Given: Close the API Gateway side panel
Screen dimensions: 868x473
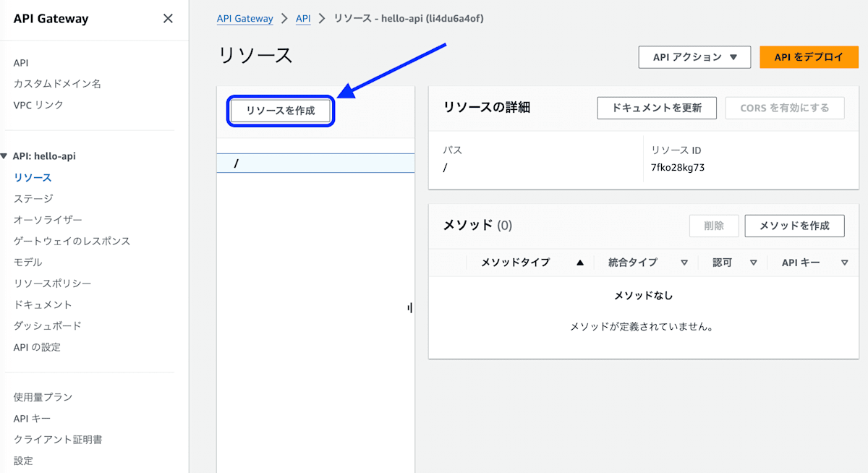Looking at the screenshot, I should [168, 19].
